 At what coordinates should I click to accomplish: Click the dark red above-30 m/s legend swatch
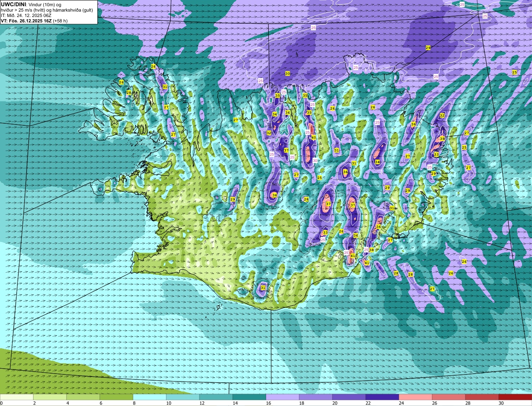[x=515, y=397]
